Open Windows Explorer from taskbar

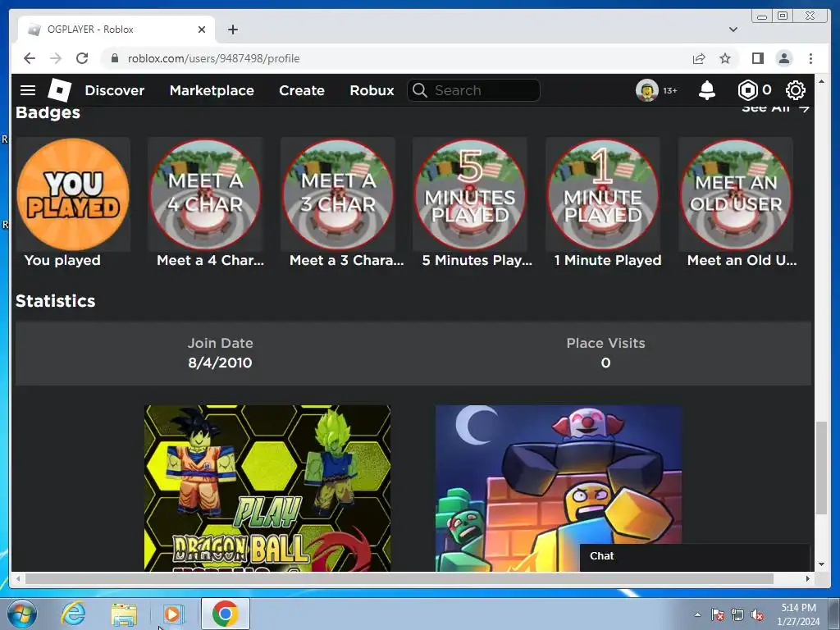point(124,614)
